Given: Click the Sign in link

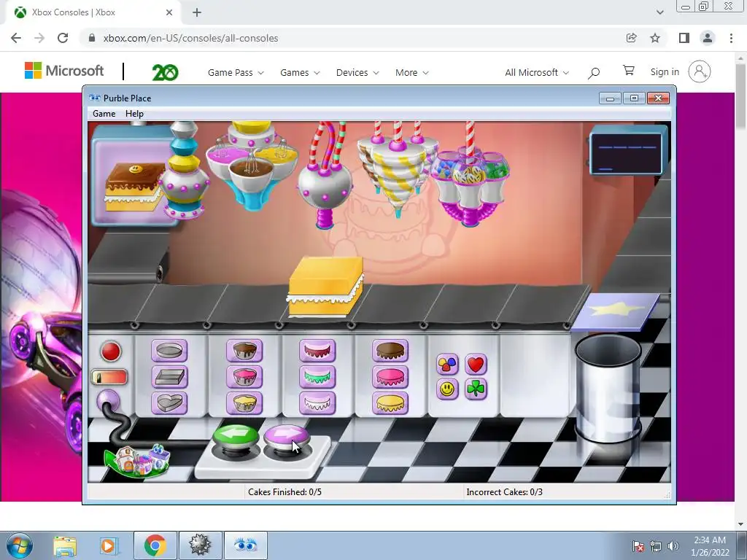Looking at the screenshot, I should click(665, 72).
